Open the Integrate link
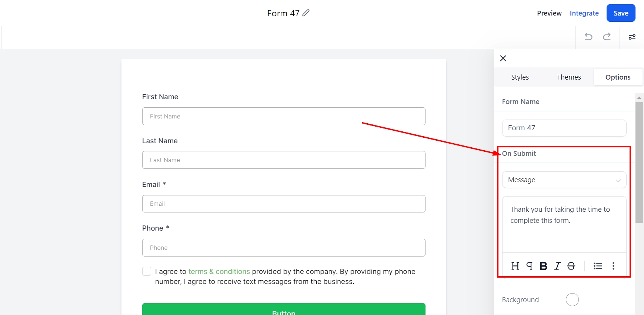Image resolution: width=644 pixels, height=315 pixels. (584, 13)
